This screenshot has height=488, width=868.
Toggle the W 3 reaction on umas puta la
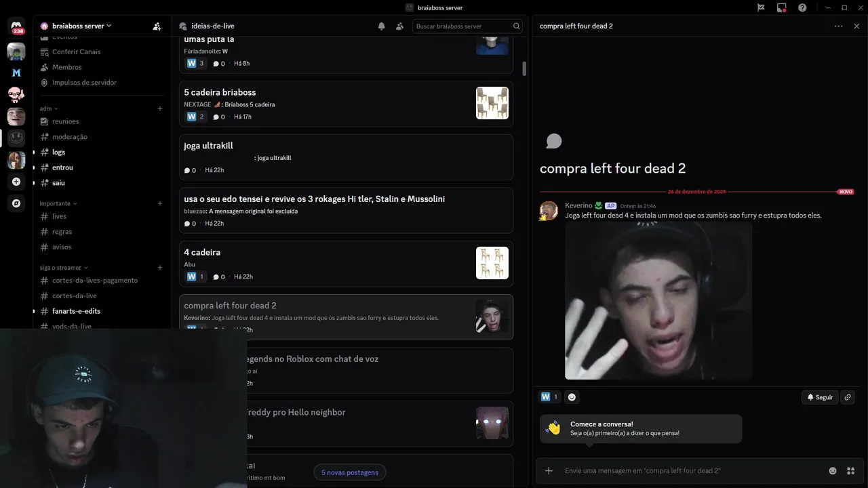tap(195, 63)
